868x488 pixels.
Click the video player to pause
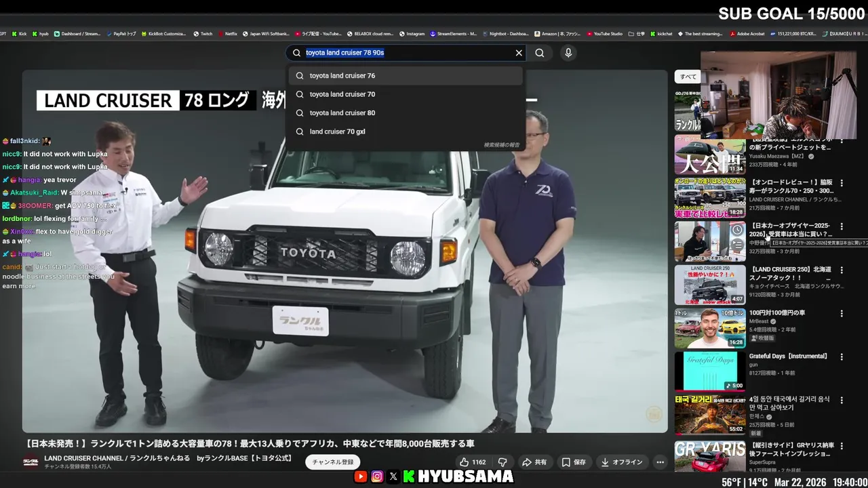click(344, 251)
